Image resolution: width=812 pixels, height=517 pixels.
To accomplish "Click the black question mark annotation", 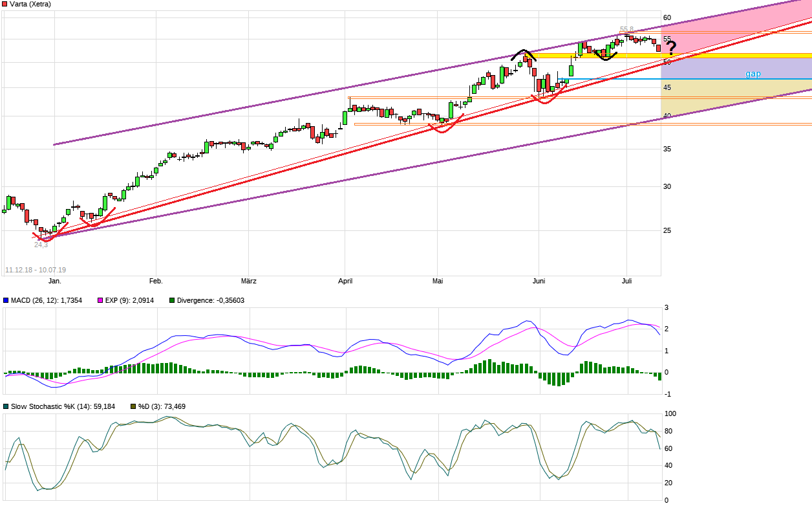I will (x=670, y=45).
